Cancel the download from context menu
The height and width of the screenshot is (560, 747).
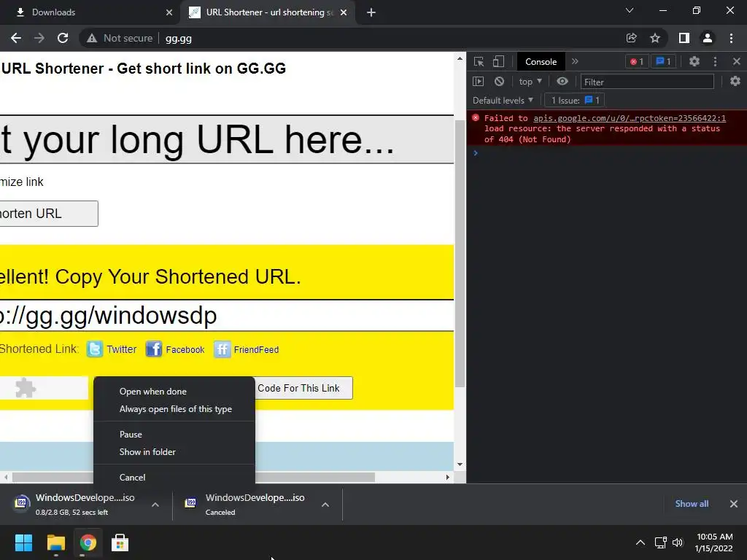[x=174, y=477]
